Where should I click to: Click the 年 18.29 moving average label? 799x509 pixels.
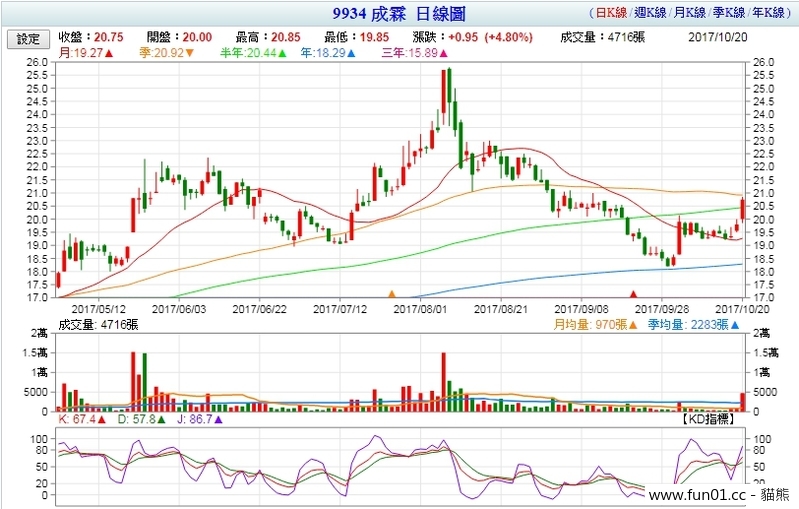pos(328,53)
